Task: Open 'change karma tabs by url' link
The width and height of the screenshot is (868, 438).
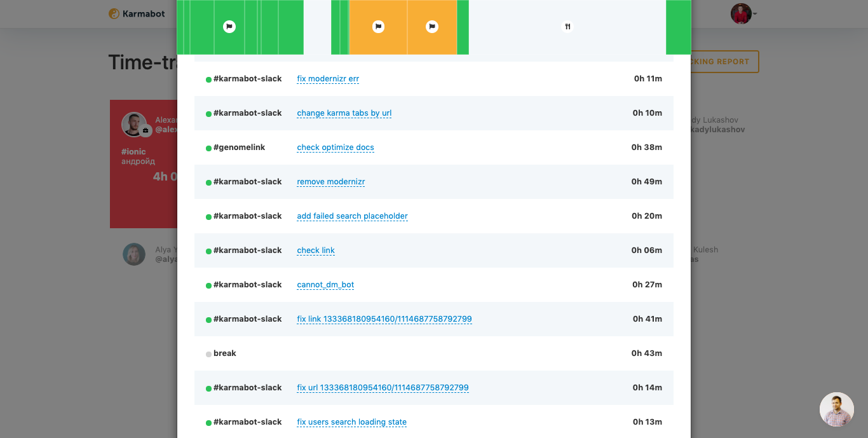Action: click(x=344, y=113)
